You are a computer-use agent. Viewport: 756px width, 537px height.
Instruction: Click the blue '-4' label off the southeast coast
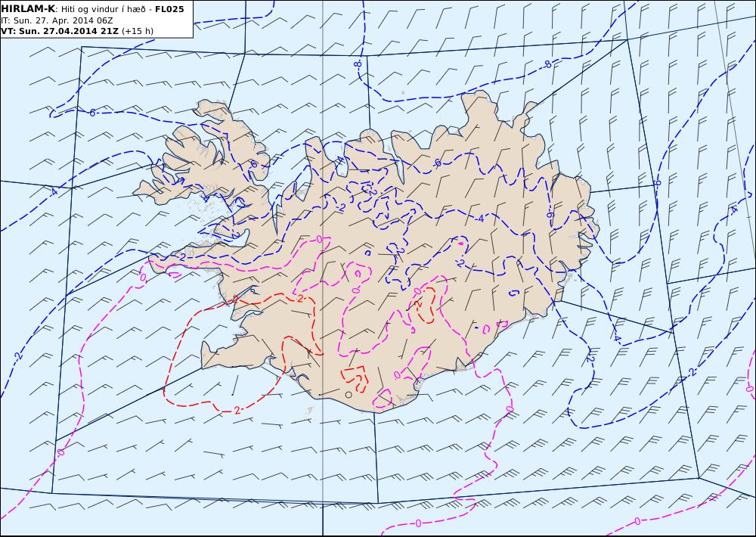click(x=617, y=339)
